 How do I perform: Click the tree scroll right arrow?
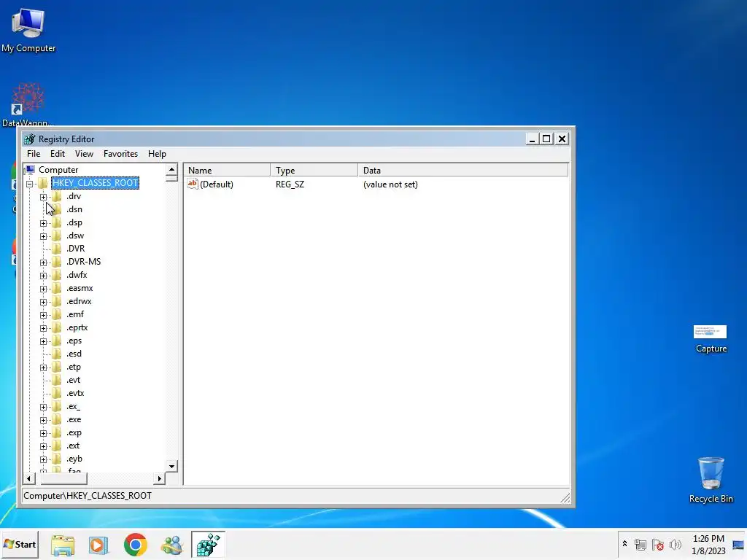tap(160, 478)
